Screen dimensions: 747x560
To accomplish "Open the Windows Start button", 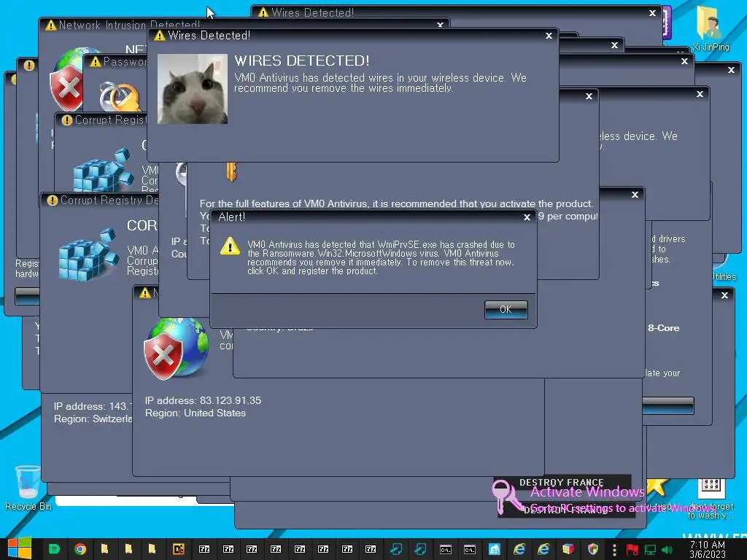I will click(x=19, y=548).
